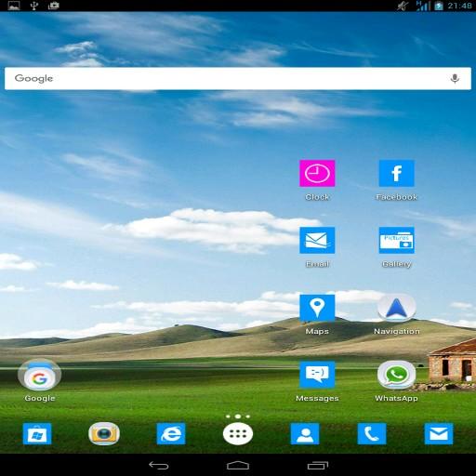This screenshot has width=476, height=476.
Task: Tap the USB notification icon
Action: [34, 6]
